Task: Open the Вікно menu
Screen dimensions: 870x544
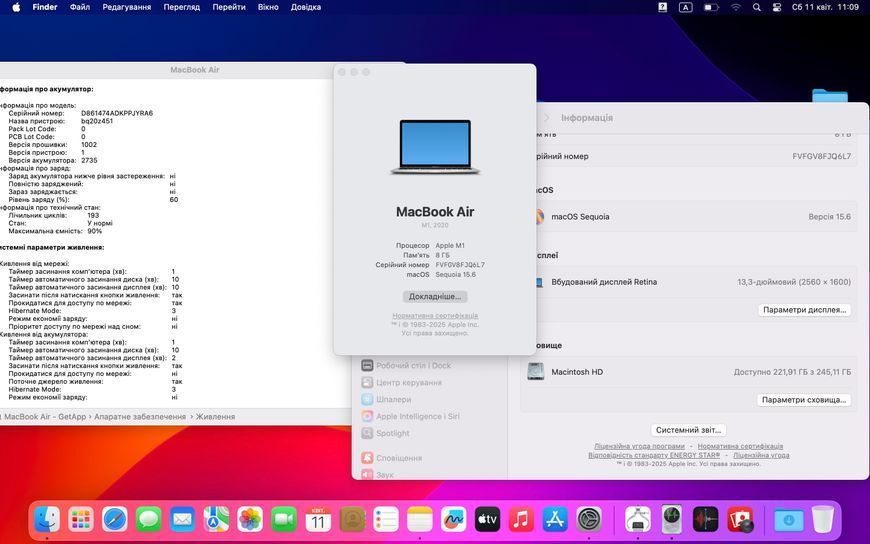Action: pyautogui.click(x=268, y=7)
